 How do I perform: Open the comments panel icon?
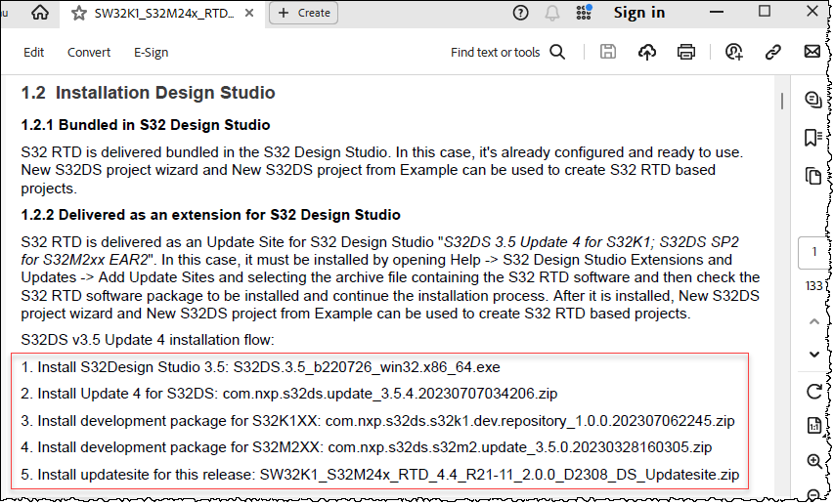click(x=812, y=99)
